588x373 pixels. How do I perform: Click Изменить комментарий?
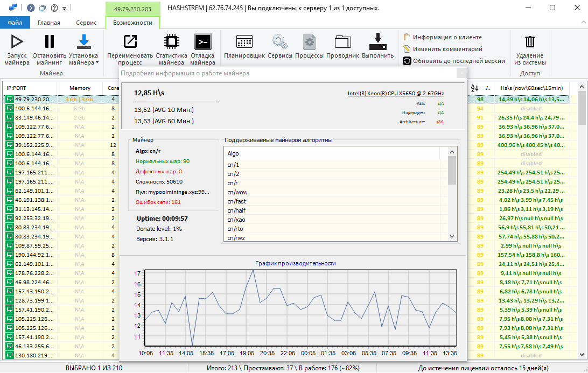click(443, 49)
